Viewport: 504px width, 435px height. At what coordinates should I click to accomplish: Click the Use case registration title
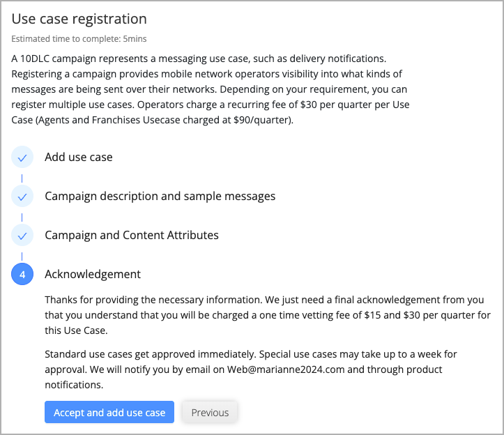[79, 19]
